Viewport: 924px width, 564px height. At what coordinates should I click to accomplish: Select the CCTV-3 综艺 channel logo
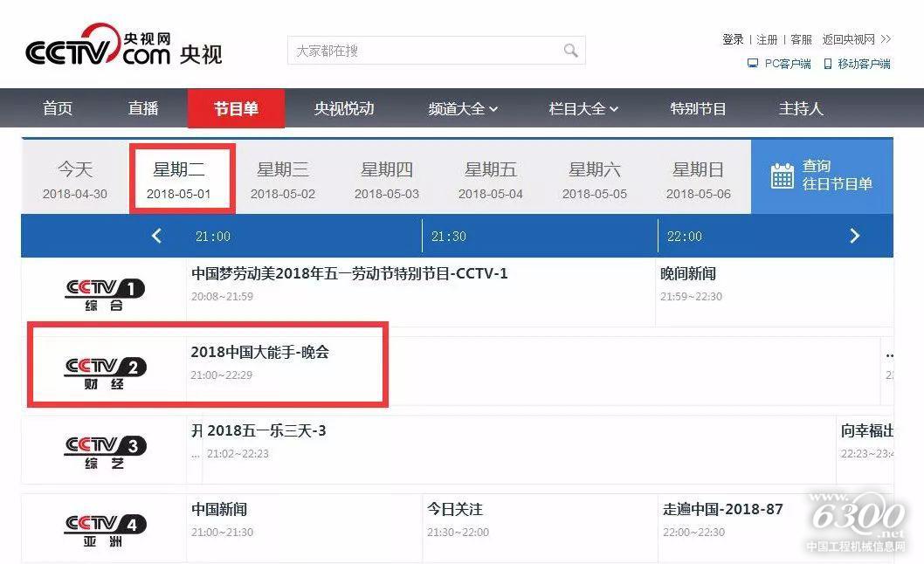pyautogui.click(x=104, y=450)
